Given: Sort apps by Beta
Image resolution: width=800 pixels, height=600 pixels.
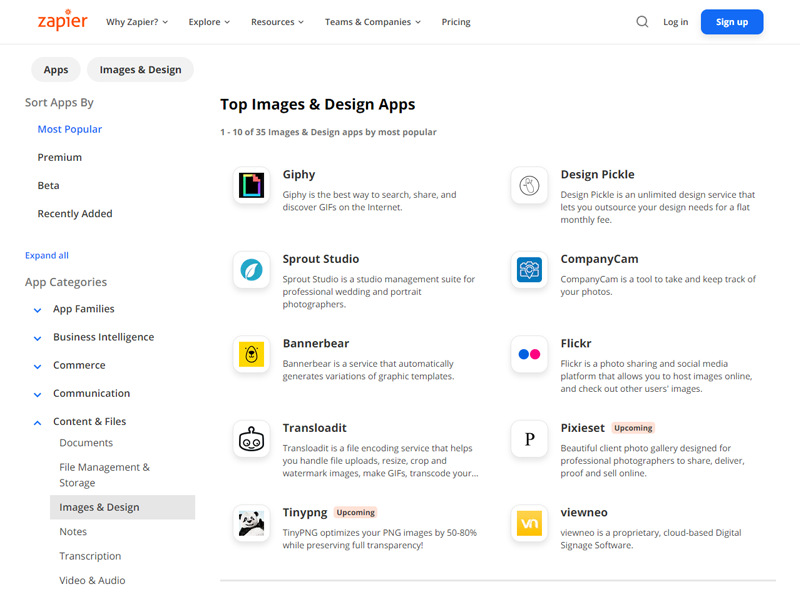Looking at the screenshot, I should 48,185.
